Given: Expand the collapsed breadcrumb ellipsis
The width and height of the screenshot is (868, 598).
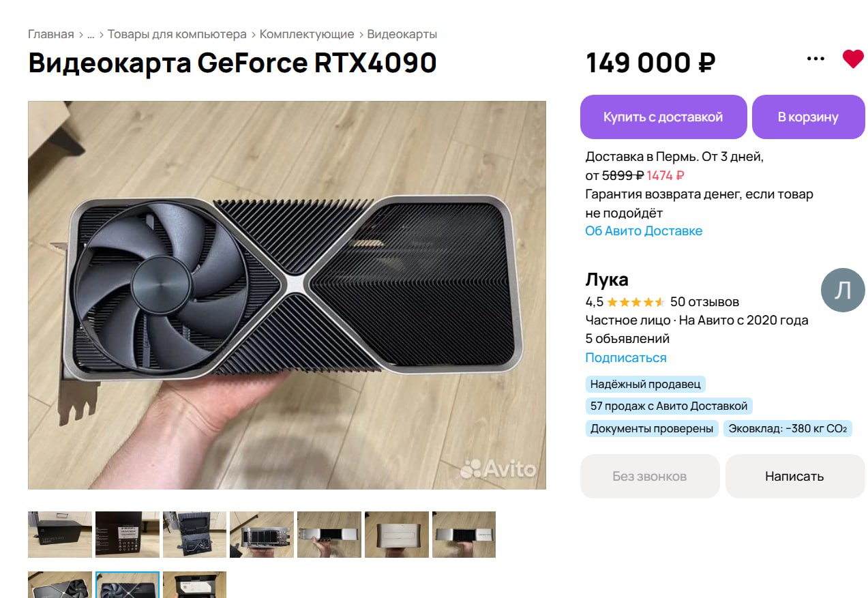Looking at the screenshot, I should pyautogui.click(x=91, y=34).
